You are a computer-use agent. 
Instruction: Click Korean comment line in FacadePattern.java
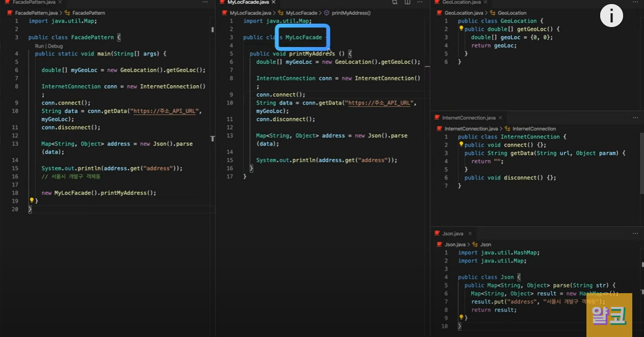(71, 176)
